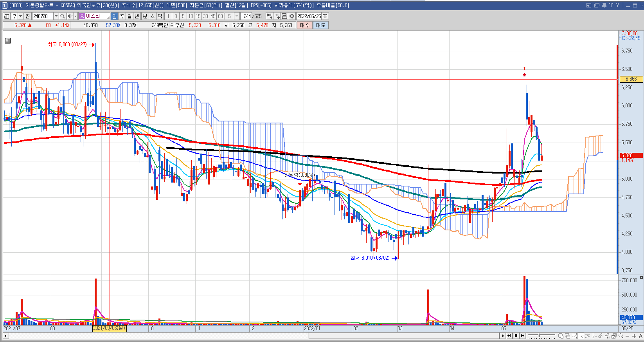Click the 매도 sell button

coord(321,25)
